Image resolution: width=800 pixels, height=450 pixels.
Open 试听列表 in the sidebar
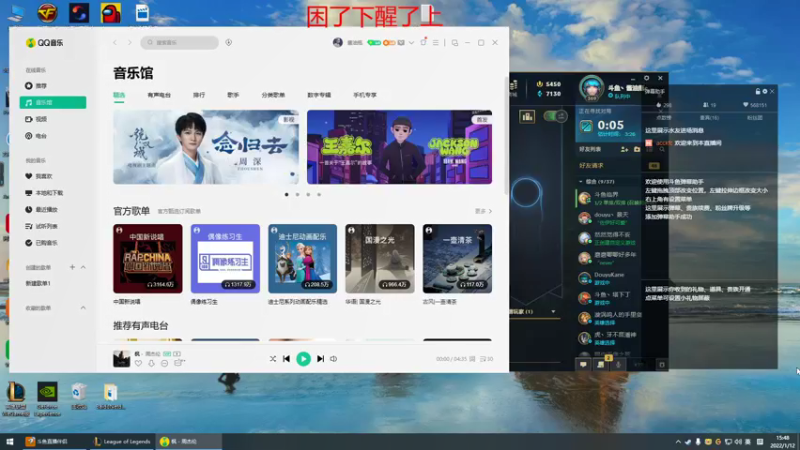(41, 226)
